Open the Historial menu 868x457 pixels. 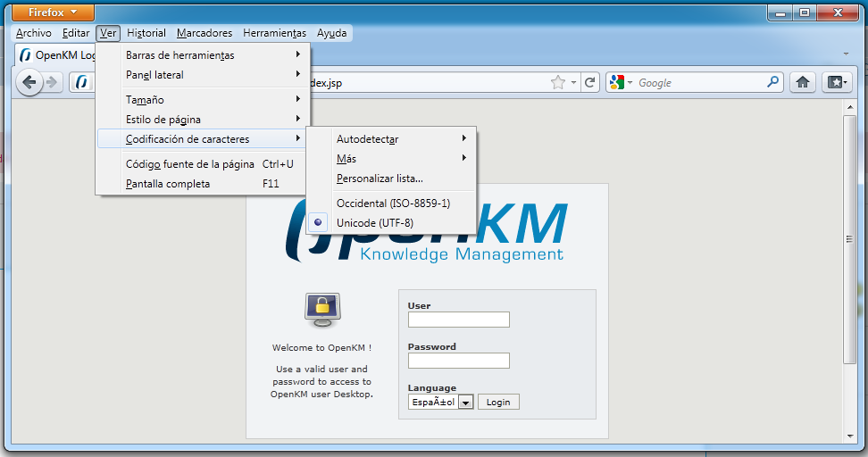tap(146, 33)
